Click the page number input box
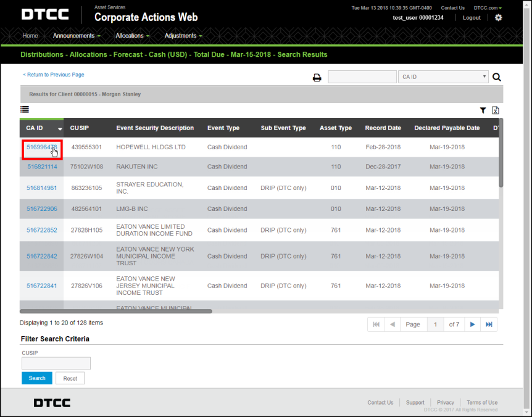This screenshot has height=417, width=532. tap(435, 324)
